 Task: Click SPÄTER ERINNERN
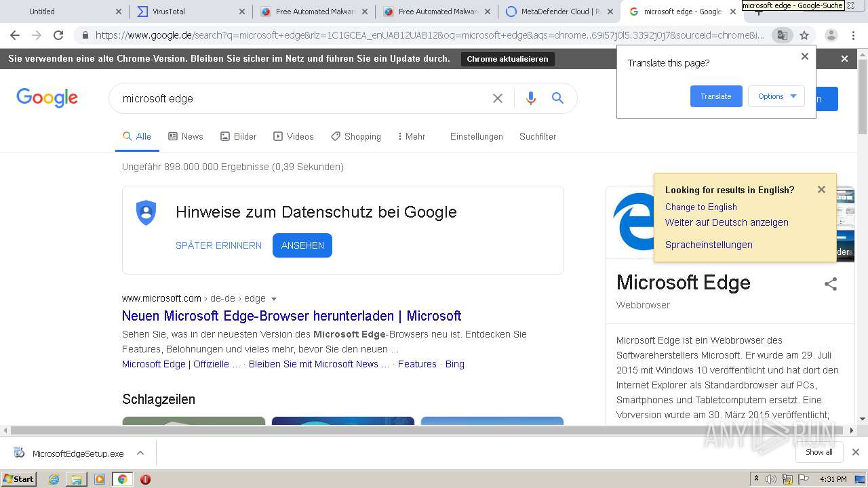(x=218, y=245)
